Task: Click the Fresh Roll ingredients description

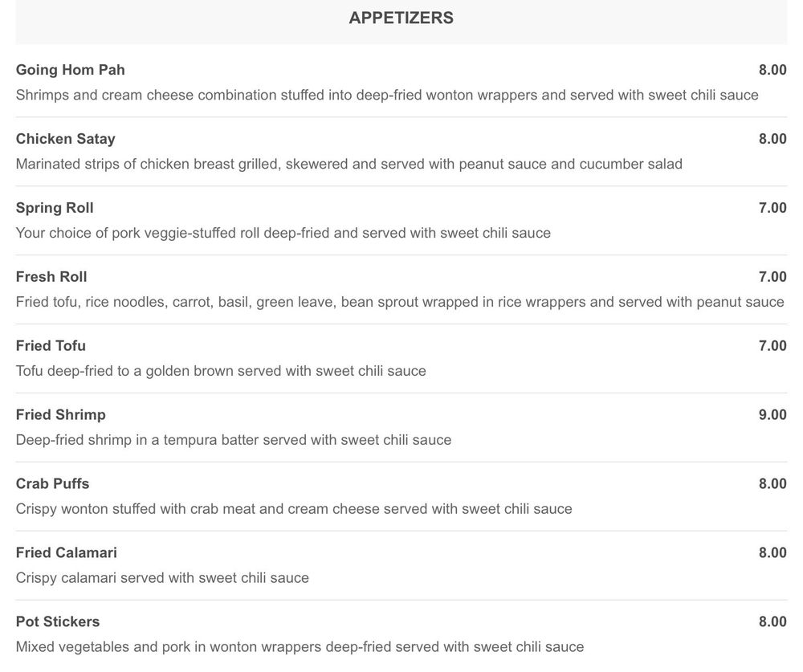Action: pyautogui.click(x=400, y=303)
